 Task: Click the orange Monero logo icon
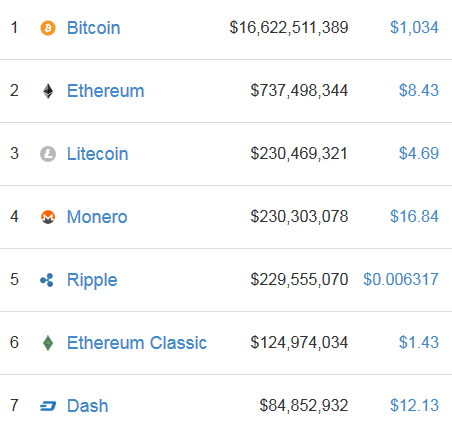(x=48, y=217)
